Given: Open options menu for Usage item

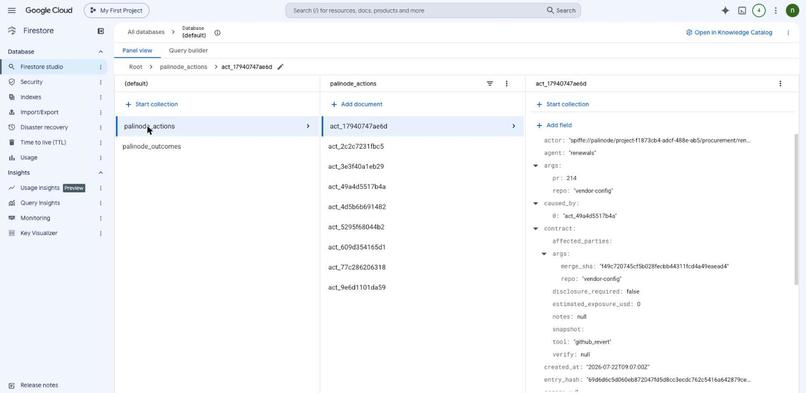Looking at the screenshot, I should pos(100,158).
